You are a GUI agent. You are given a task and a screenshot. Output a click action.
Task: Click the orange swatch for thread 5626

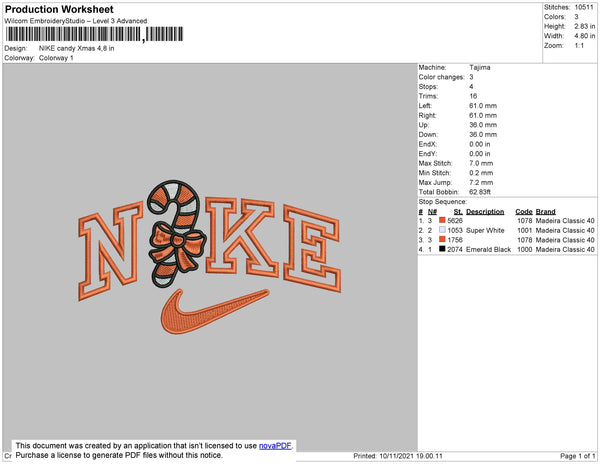(442, 220)
